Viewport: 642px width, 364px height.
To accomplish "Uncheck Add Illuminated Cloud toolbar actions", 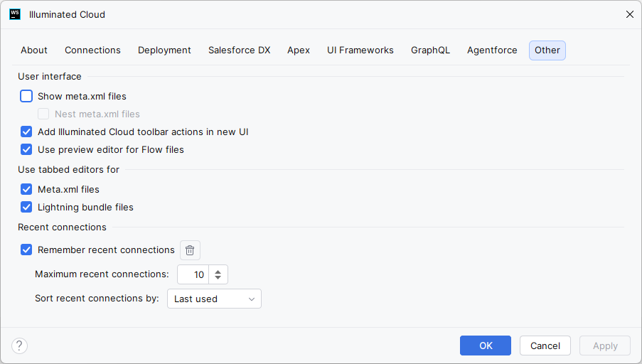I will (26, 132).
